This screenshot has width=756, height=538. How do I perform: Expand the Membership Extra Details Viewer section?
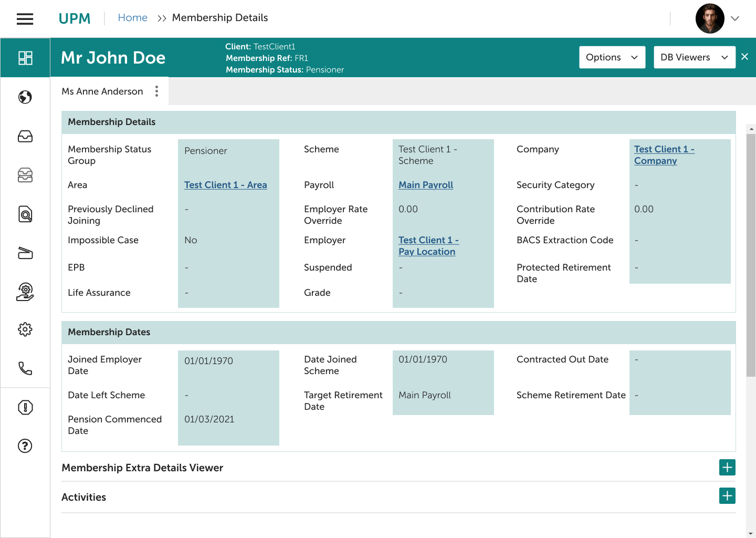click(727, 467)
